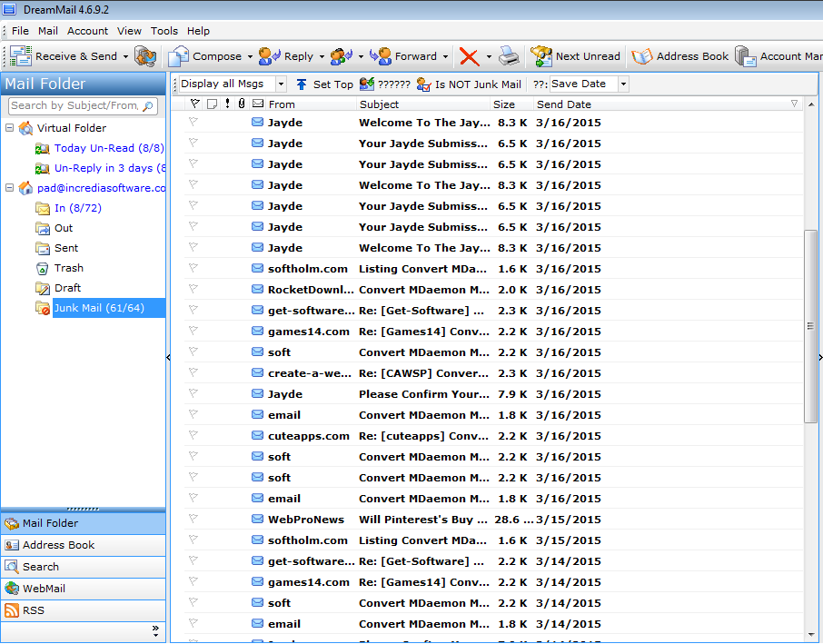The height and width of the screenshot is (644, 823).
Task: Open the Display all Msgs dropdown
Action: [x=281, y=84]
